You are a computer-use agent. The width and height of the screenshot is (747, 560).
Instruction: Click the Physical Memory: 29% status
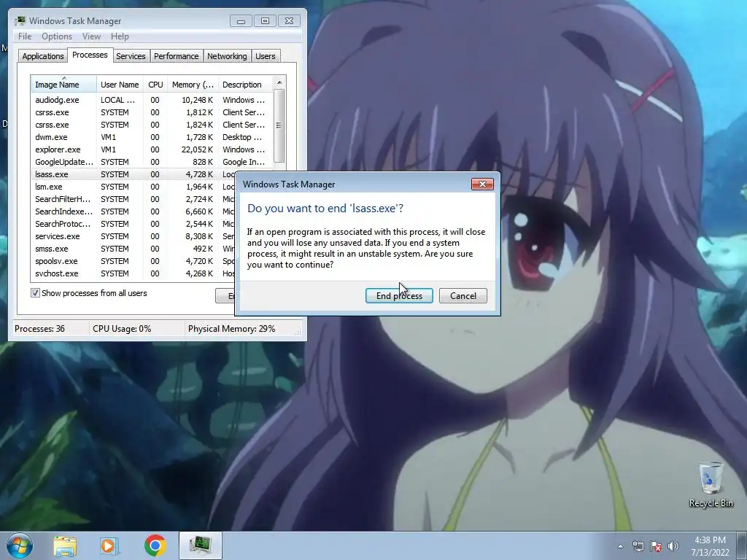click(x=231, y=329)
